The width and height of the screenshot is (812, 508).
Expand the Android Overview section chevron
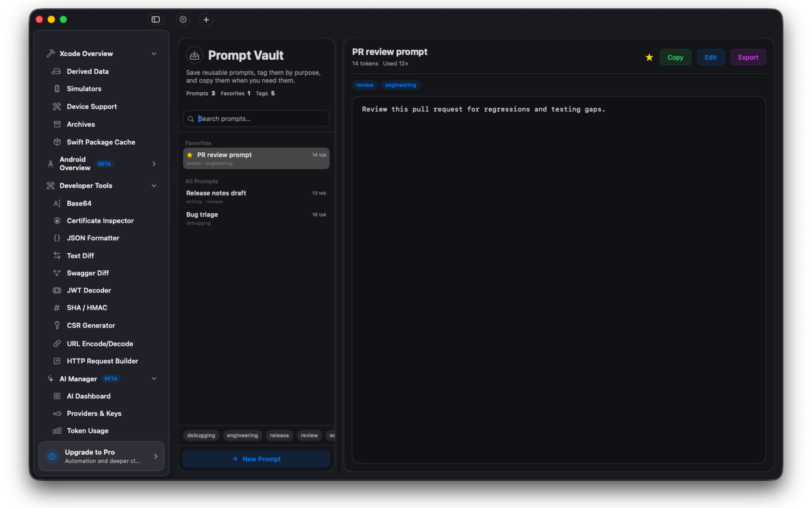point(154,164)
